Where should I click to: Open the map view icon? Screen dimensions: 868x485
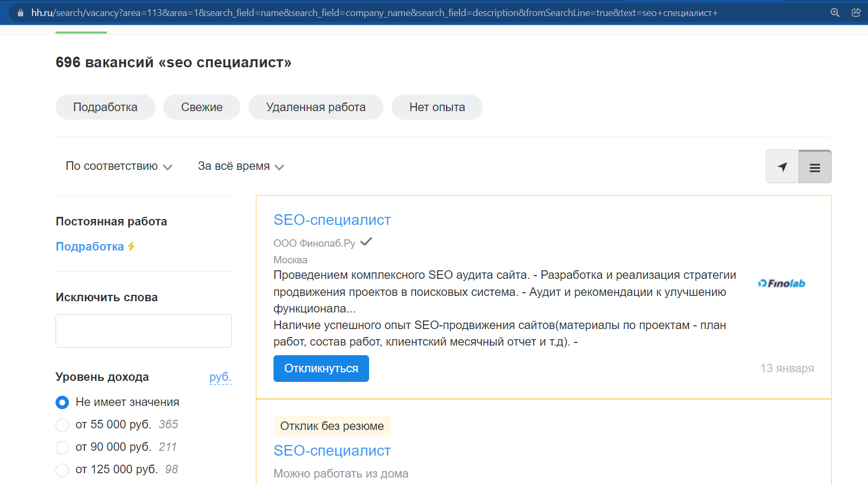[781, 166]
